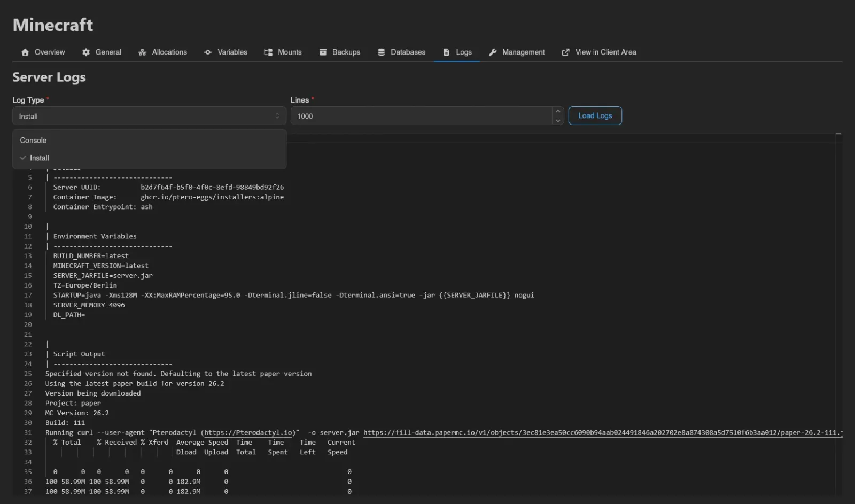Click the General gear icon

point(86,52)
